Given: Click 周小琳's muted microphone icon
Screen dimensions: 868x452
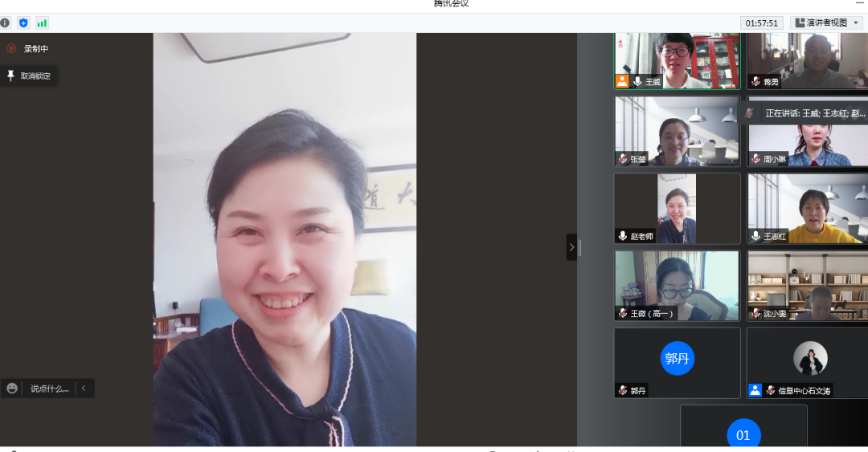Looking at the screenshot, I should pos(755,159).
